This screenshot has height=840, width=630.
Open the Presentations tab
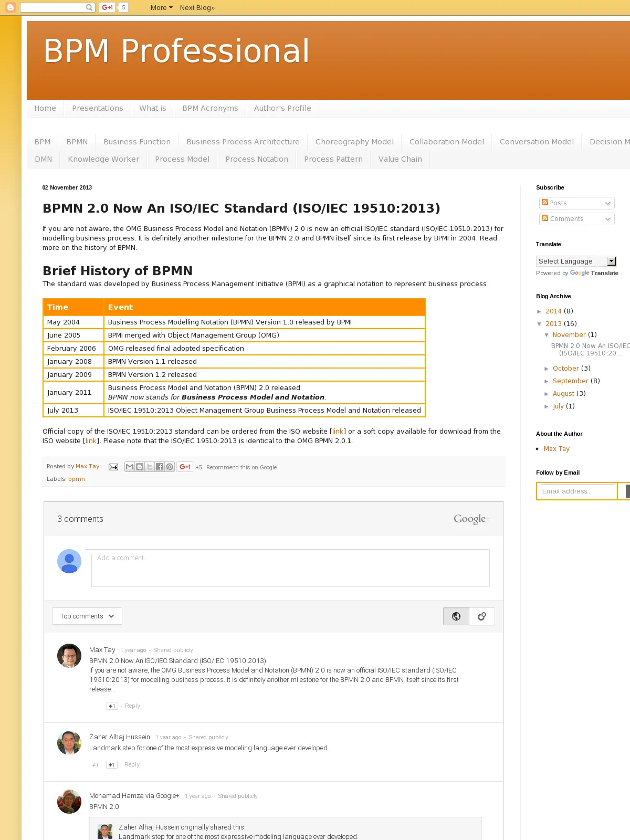[x=98, y=108]
